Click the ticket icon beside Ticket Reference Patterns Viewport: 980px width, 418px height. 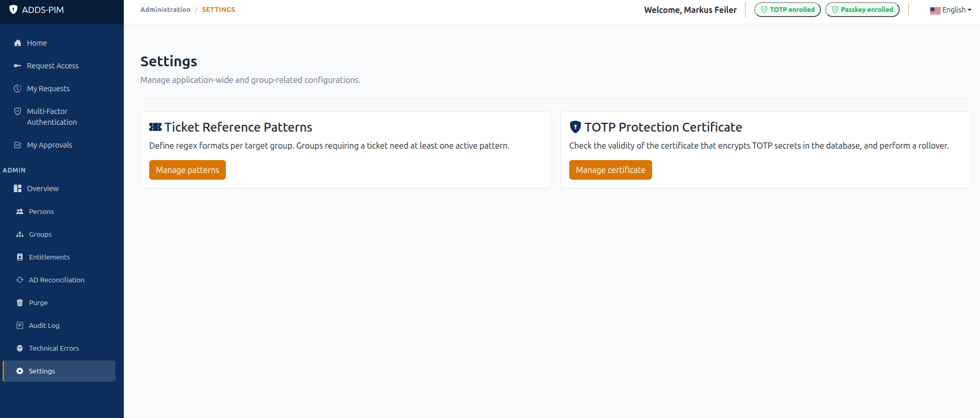[155, 127]
